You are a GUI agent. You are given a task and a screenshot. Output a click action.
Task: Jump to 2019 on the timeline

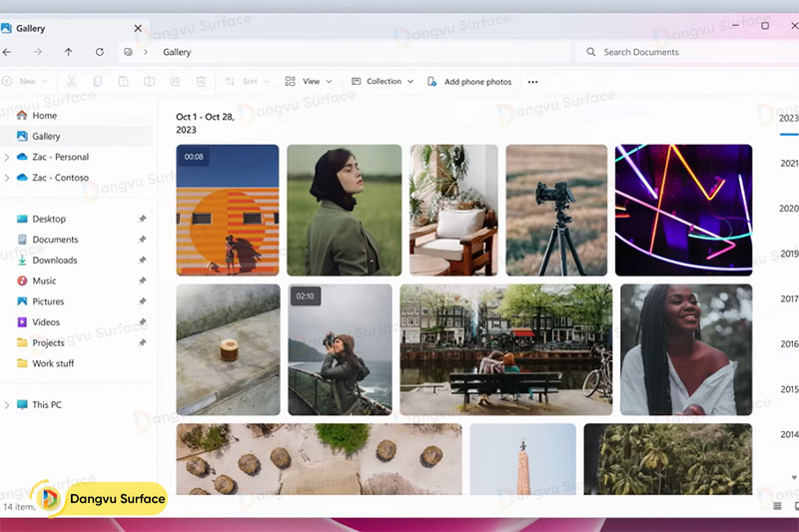[789, 254]
